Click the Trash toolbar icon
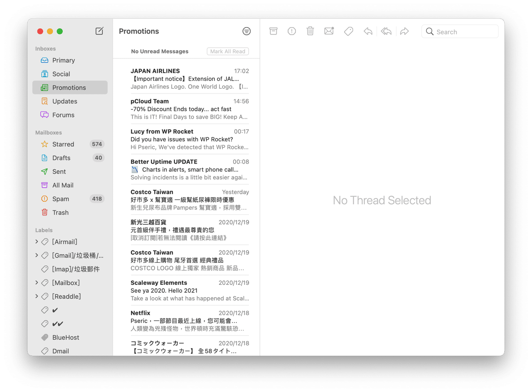 pos(310,31)
